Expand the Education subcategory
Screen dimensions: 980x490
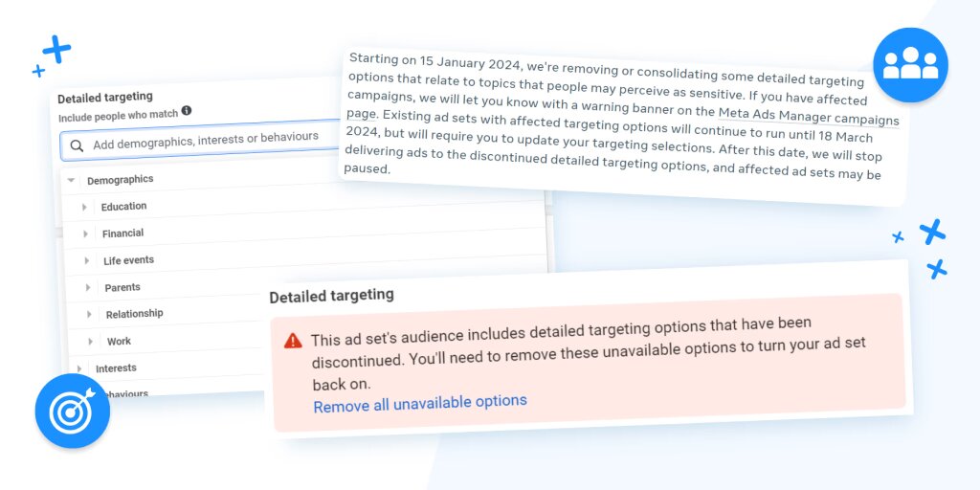coord(84,207)
